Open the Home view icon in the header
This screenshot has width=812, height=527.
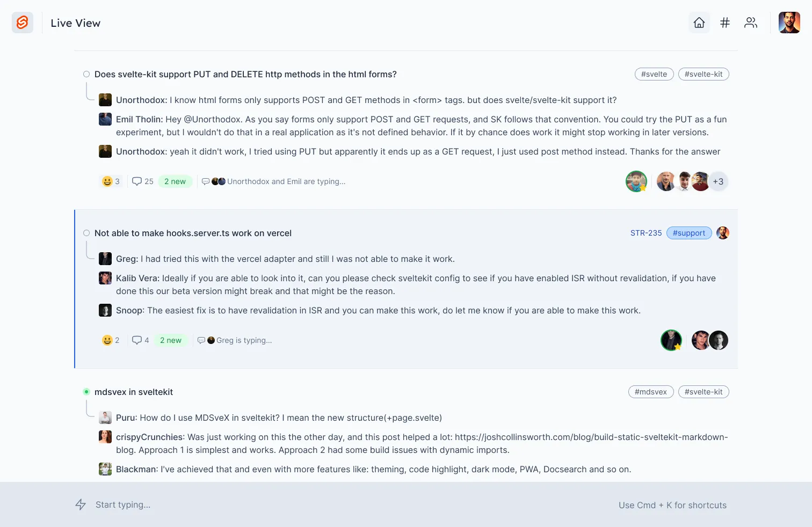click(x=699, y=23)
